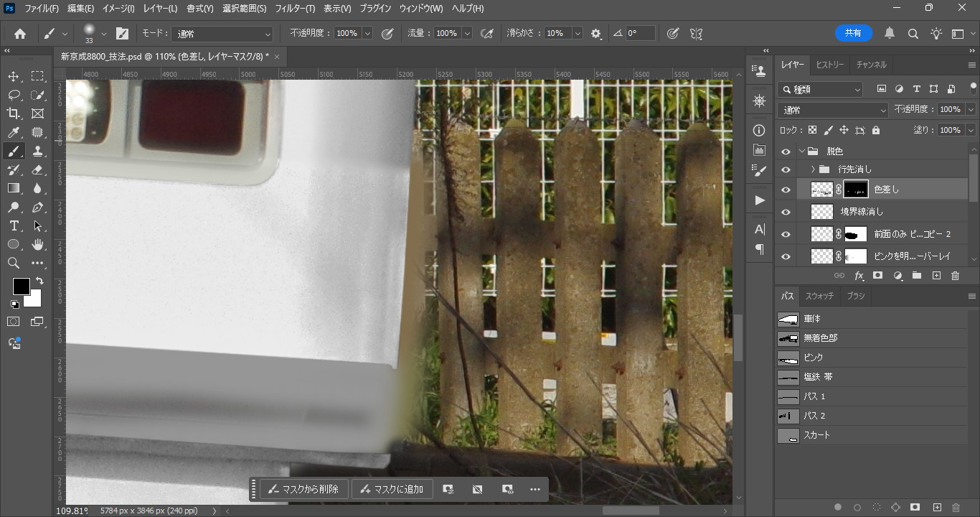The image size is (980, 517).
Task: Select the Crop tool
Action: 14,113
